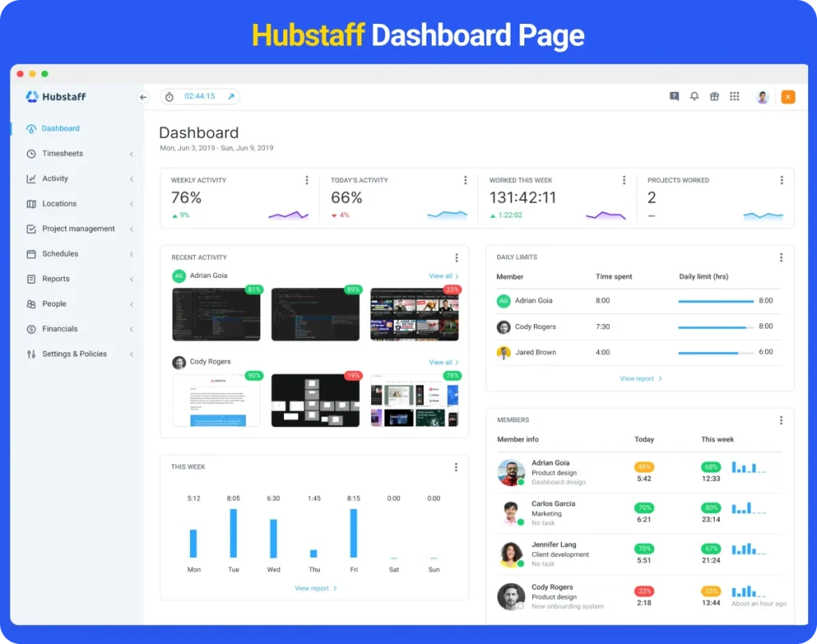The height and width of the screenshot is (644, 817).
Task: Open the Reports menu item
Action: 56,279
